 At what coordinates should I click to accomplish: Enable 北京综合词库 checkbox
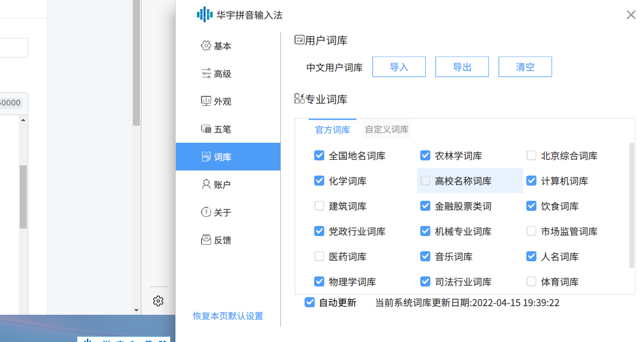click(x=531, y=155)
